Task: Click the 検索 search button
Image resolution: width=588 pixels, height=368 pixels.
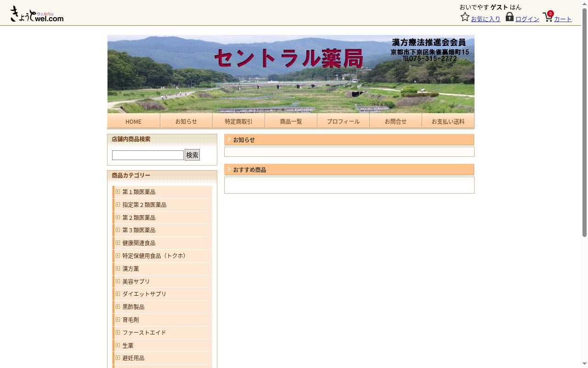Action: (x=192, y=155)
